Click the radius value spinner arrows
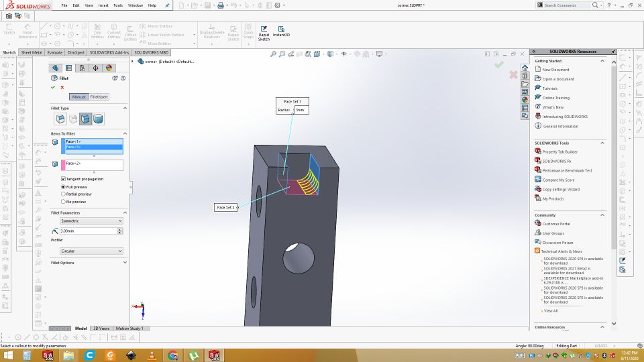 pyautogui.click(x=120, y=231)
